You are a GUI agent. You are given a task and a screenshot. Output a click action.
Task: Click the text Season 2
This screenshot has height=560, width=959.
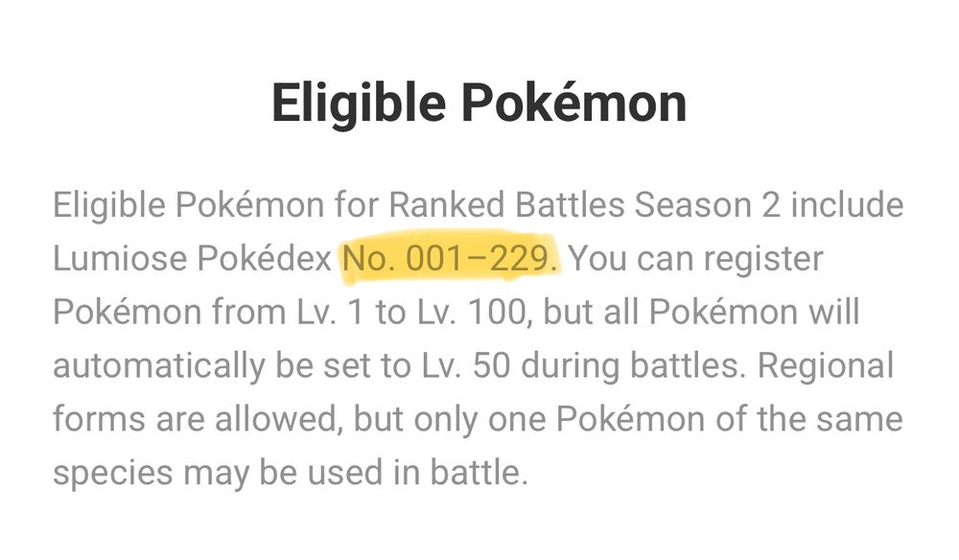tap(708, 204)
